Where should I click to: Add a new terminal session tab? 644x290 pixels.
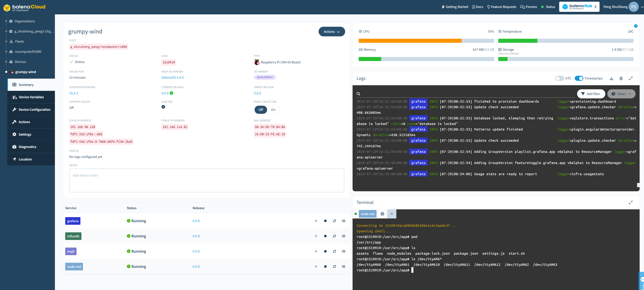tap(392, 214)
